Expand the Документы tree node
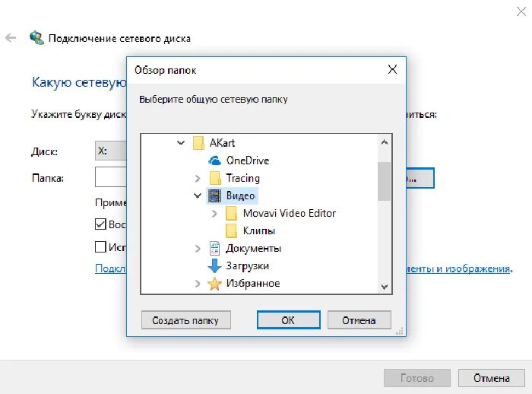Viewport: 532px width, 394px height. coord(198,249)
